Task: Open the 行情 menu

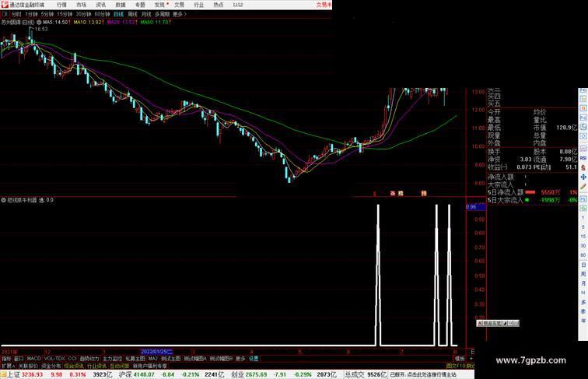Action: [x=61, y=5]
